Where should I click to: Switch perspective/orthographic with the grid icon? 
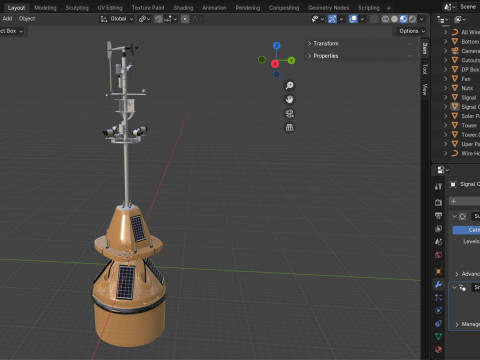tap(289, 128)
